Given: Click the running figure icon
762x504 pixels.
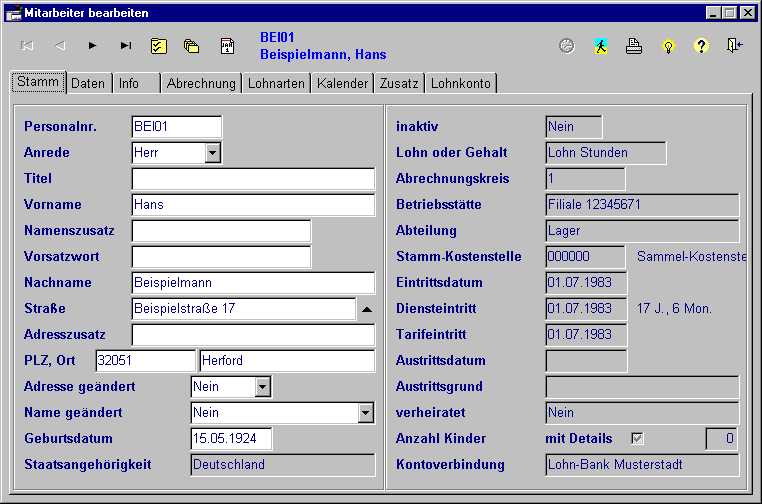Looking at the screenshot, I should (600, 46).
